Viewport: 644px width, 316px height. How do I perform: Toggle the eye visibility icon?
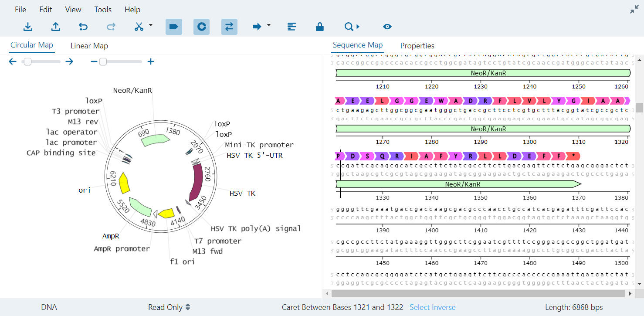[387, 27]
